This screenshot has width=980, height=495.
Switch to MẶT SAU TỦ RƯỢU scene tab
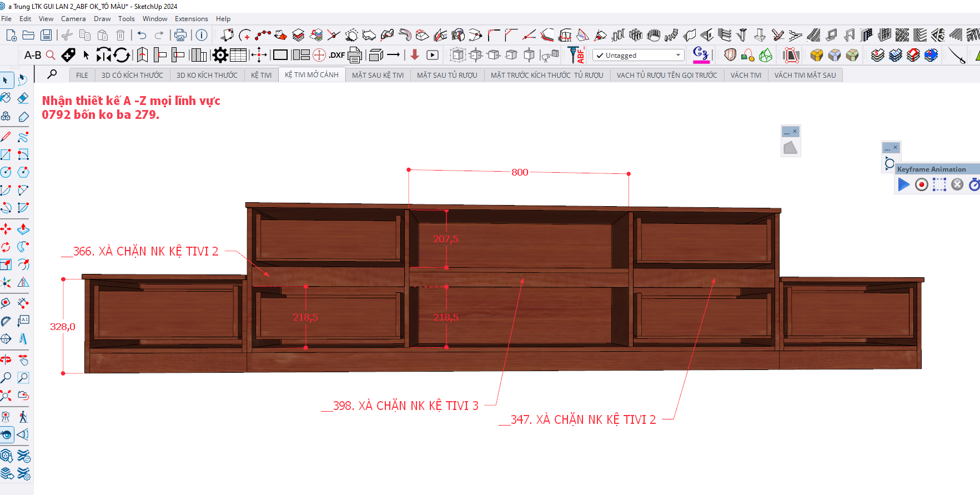(x=447, y=75)
